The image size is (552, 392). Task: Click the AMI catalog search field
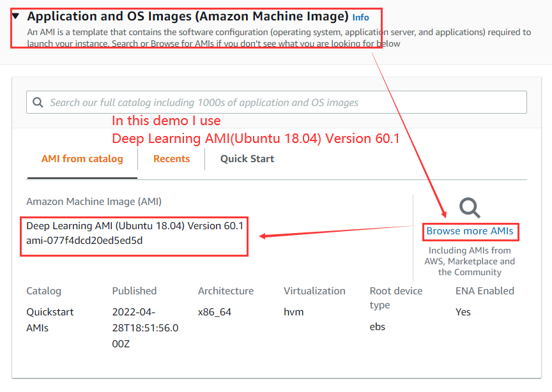(277, 102)
